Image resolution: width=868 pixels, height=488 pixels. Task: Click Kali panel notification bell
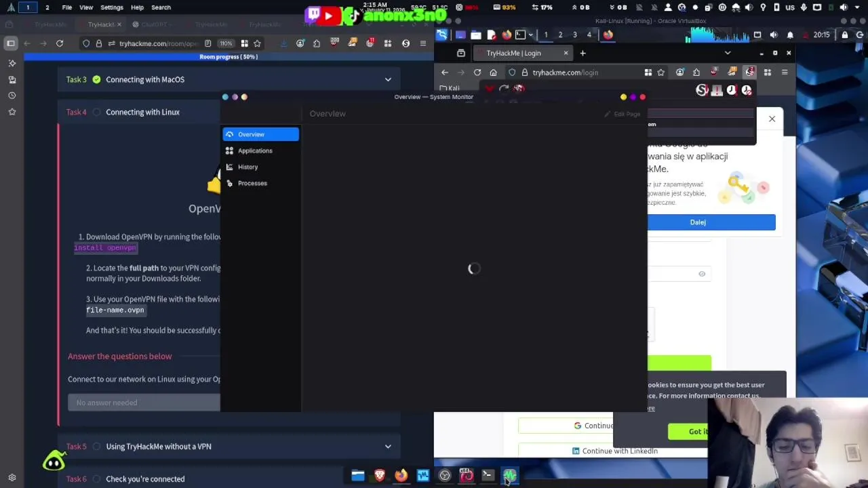click(x=790, y=35)
